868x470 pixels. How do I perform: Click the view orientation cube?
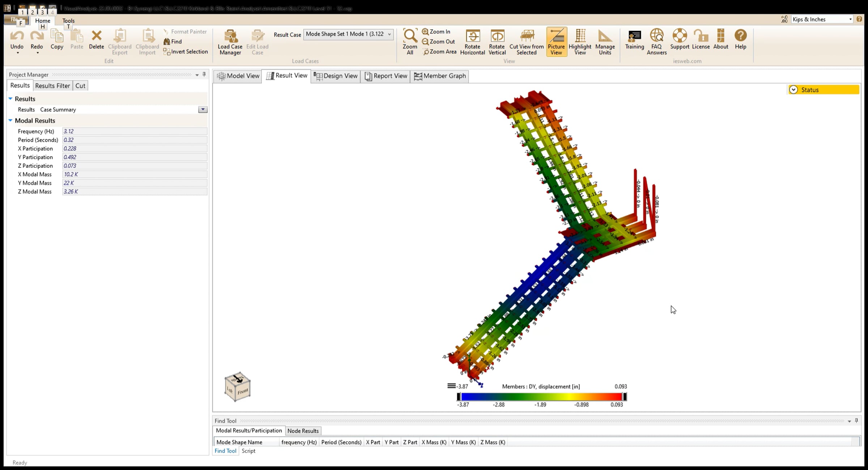pos(237,387)
